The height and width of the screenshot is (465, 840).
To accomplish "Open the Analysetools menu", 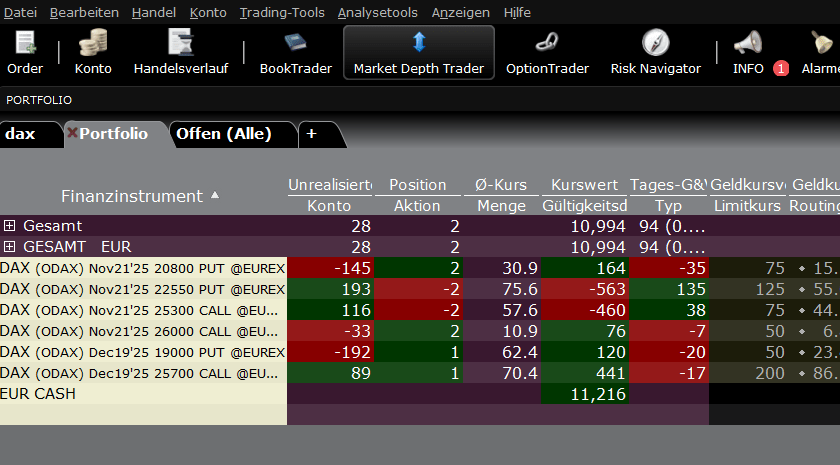I will [x=379, y=13].
